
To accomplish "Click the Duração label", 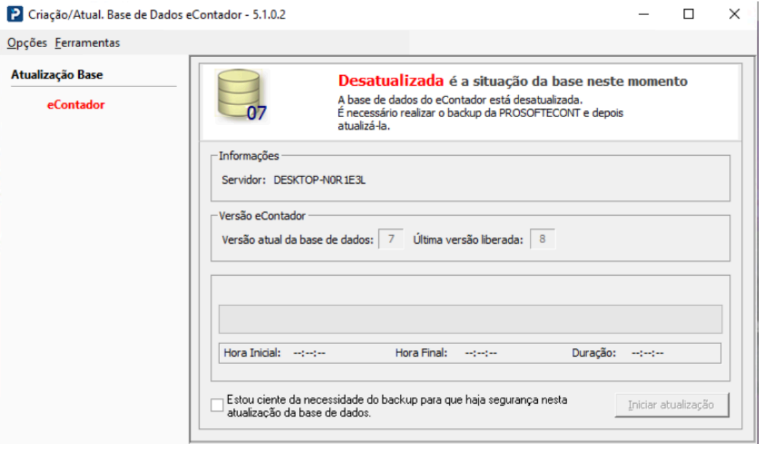I will click(594, 353).
